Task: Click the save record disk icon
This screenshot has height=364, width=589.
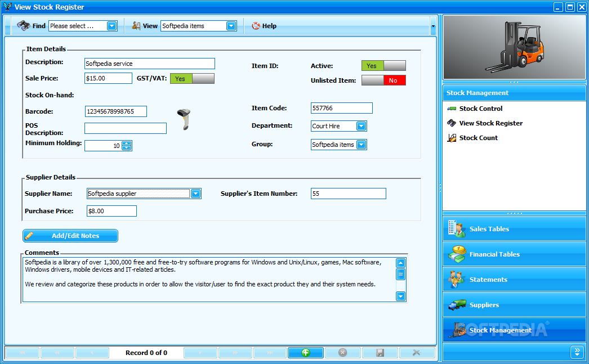Action: click(x=380, y=352)
